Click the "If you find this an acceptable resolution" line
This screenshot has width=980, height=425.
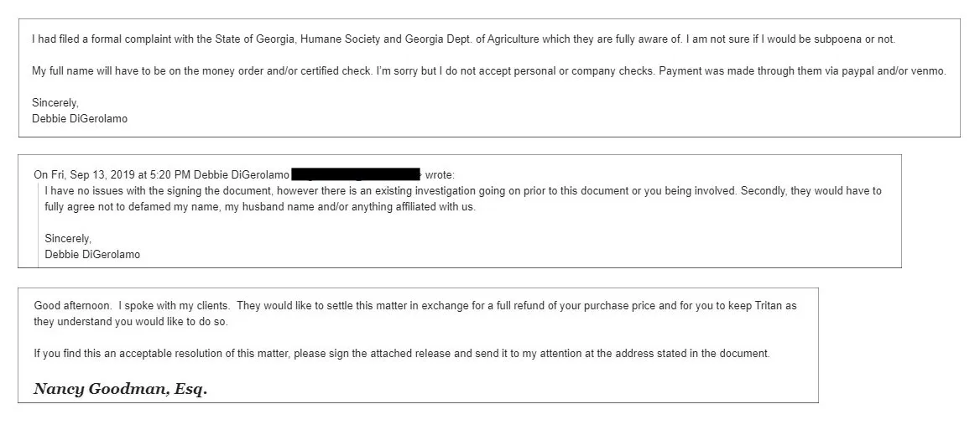coord(402,353)
